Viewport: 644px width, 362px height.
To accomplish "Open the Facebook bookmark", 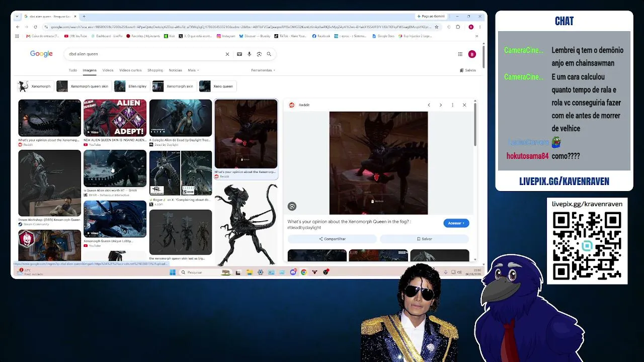I will pyautogui.click(x=321, y=36).
